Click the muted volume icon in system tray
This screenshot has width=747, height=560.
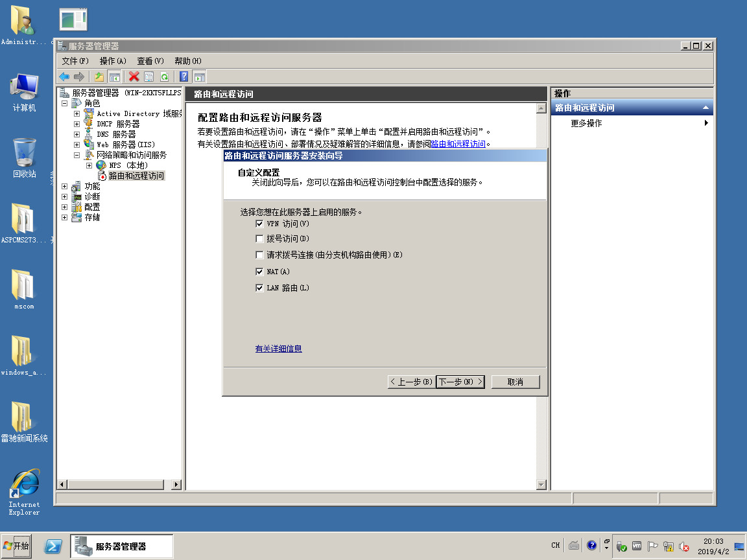(683, 546)
